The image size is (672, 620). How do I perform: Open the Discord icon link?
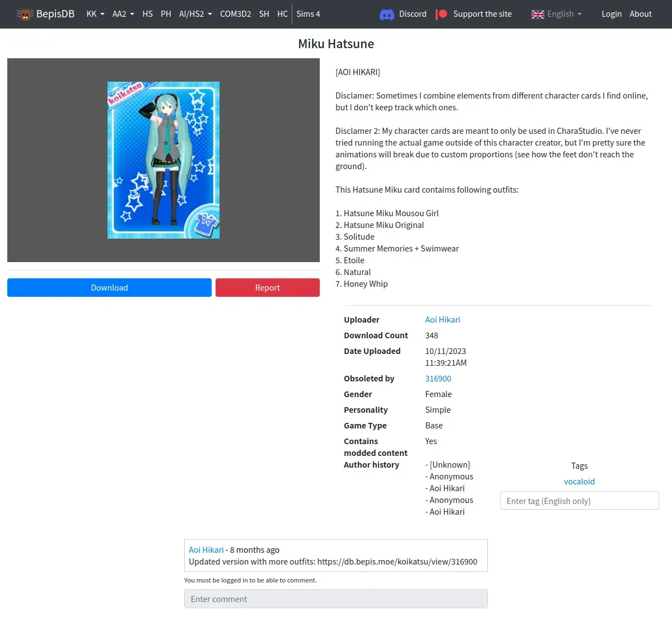(x=387, y=15)
